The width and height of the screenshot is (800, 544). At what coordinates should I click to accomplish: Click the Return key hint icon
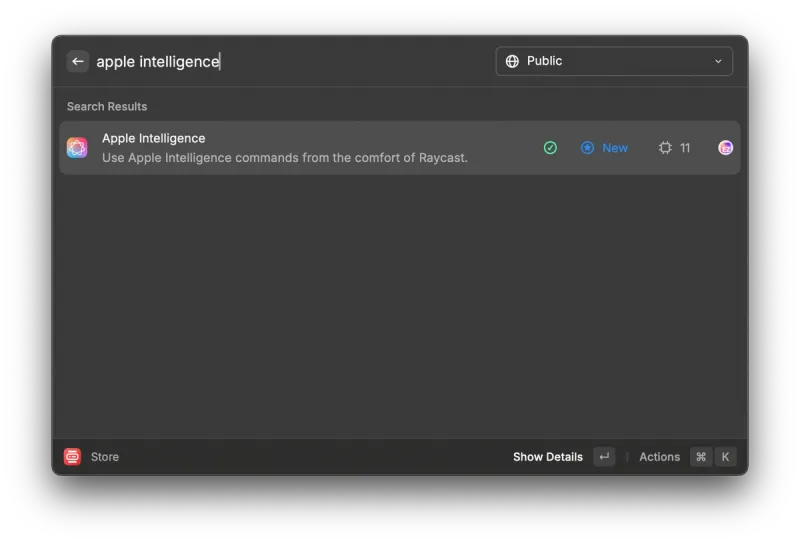[x=604, y=457]
